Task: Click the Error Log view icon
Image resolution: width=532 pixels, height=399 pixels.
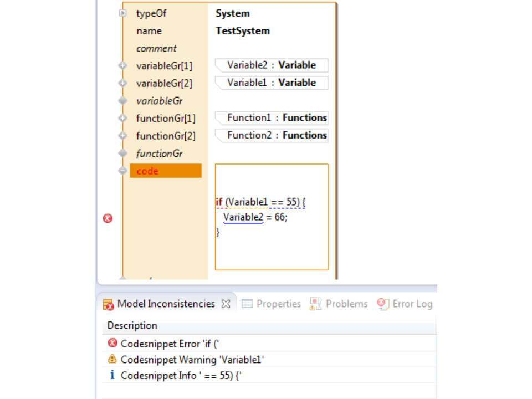Action: point(383,304)
